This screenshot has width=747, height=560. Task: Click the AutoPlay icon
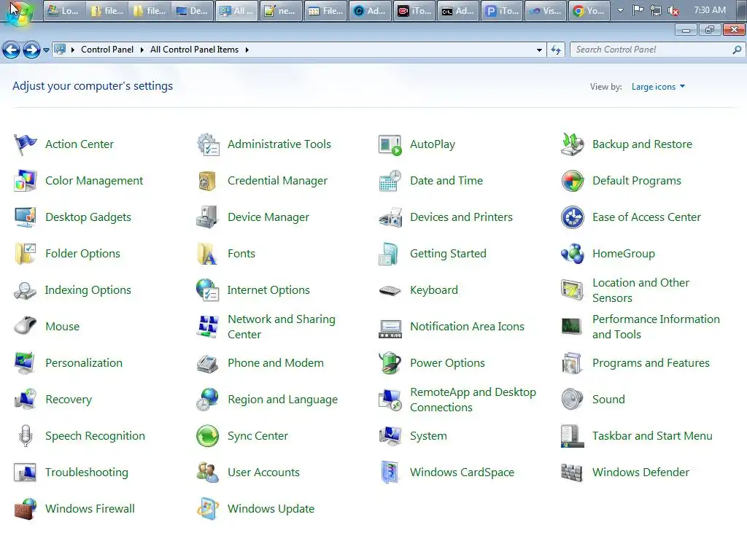pos(390,144)
